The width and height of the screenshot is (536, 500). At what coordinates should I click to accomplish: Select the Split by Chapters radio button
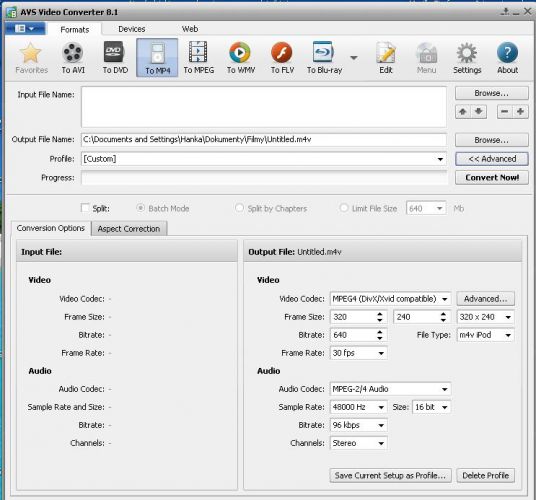coord(239,208)
